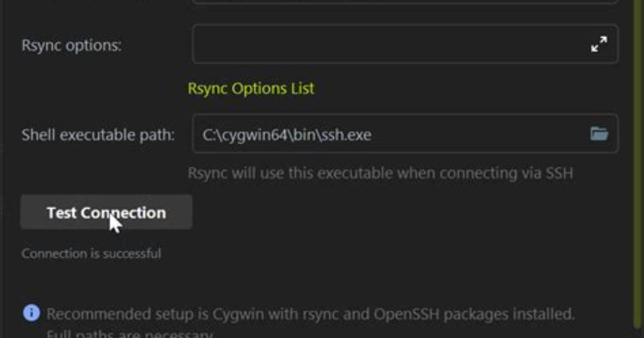Image resolution: width=644 pixels, height=338 pixels.
Task: Click the 'Rsync options:' label
Action: coord(72,45)
